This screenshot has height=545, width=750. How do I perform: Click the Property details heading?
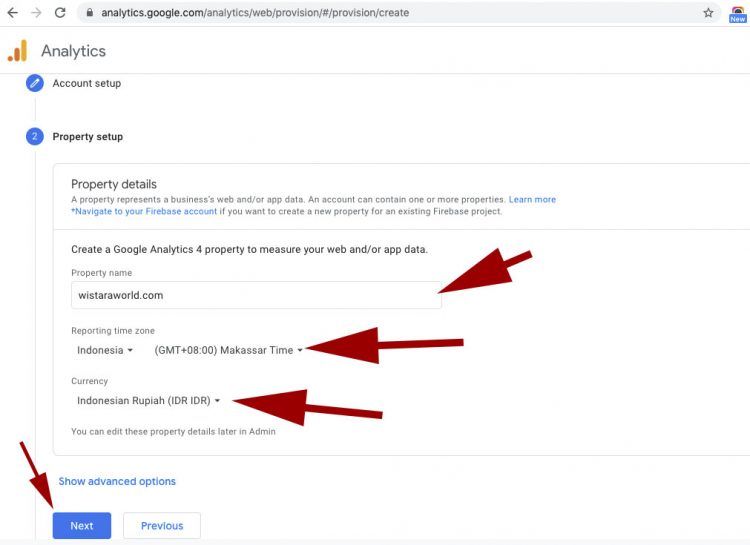(114, 184)
